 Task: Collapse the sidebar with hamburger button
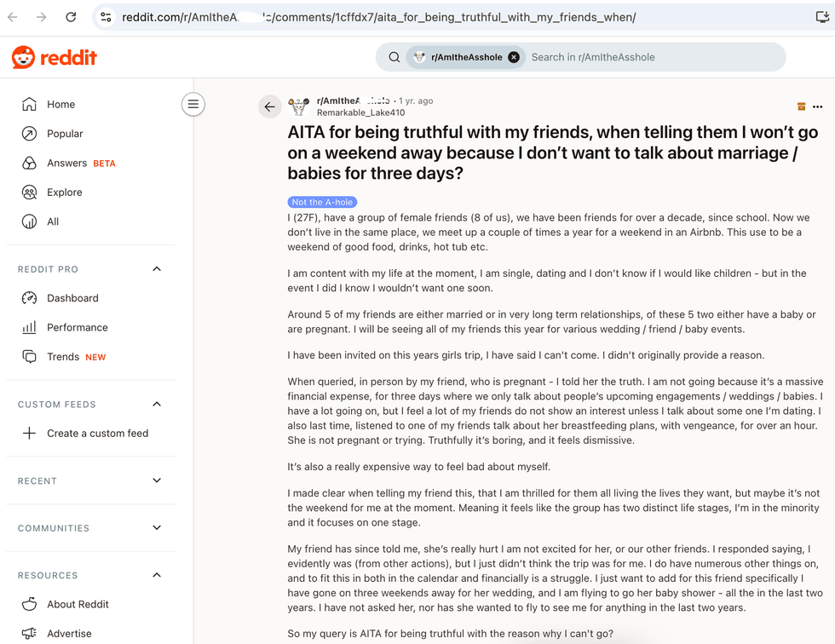click(193, 104)
